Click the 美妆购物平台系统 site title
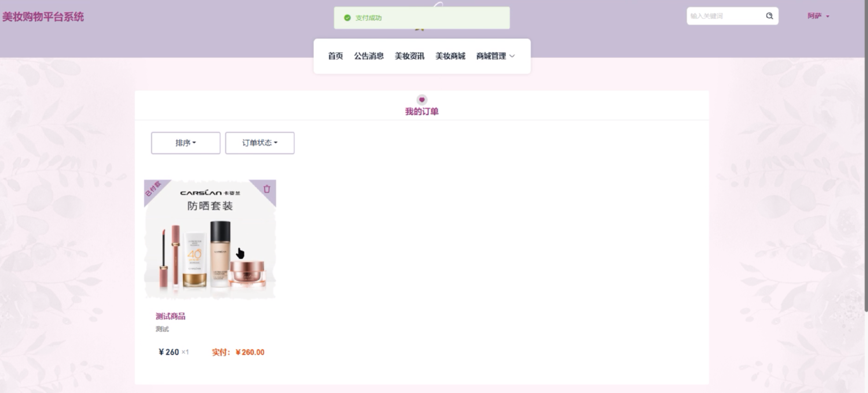The height and width of the screenshot is (393, 868). point(43,17)
